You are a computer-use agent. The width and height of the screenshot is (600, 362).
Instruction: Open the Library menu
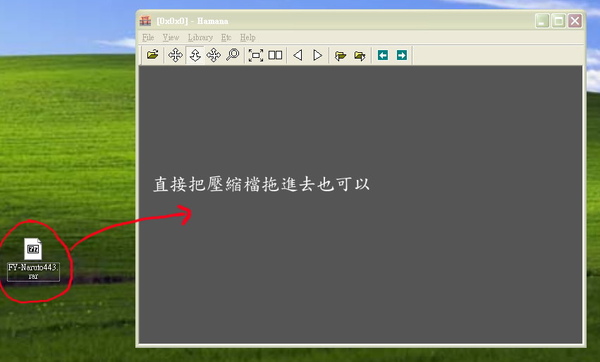pyautogui.click(x=200, y=37)
